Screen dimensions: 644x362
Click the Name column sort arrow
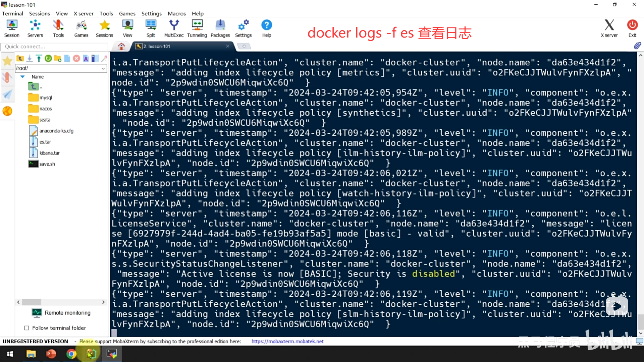[23, 77]
